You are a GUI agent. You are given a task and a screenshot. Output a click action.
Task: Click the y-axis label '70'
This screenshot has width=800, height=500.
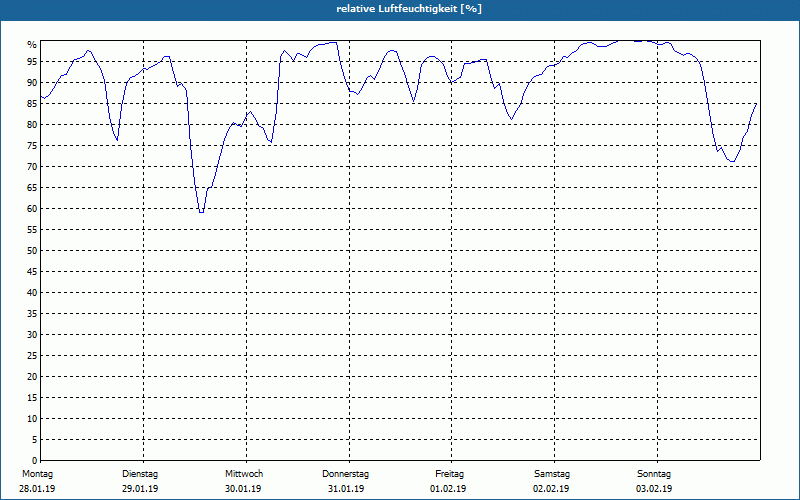[32, 167]
